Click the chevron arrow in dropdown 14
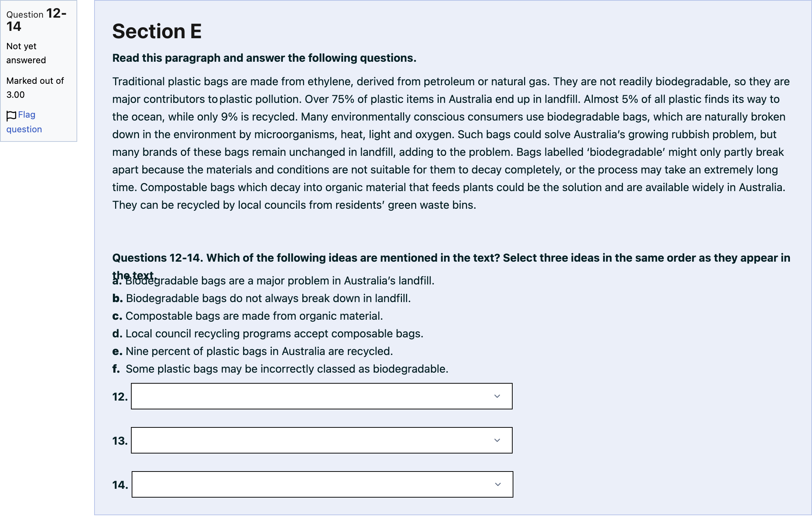This screenshot has width=812, height=527. click(498, 484)
